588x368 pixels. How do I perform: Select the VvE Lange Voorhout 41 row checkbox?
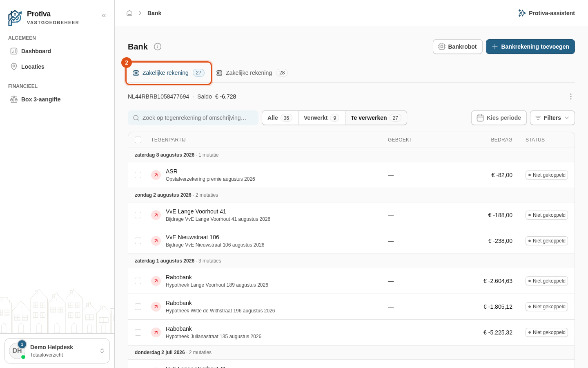pos(138,215)
